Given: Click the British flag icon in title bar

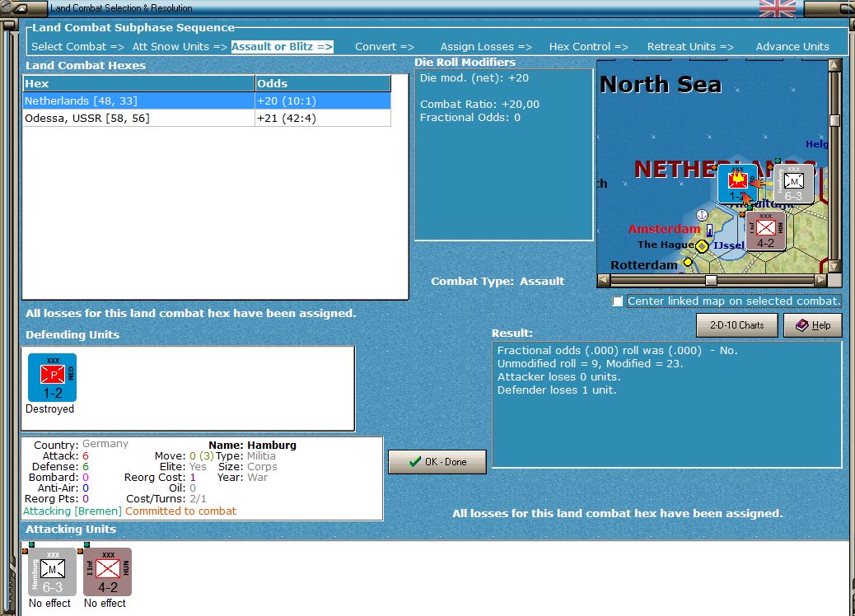Looking at the screenshot, I should pos(777,9).
